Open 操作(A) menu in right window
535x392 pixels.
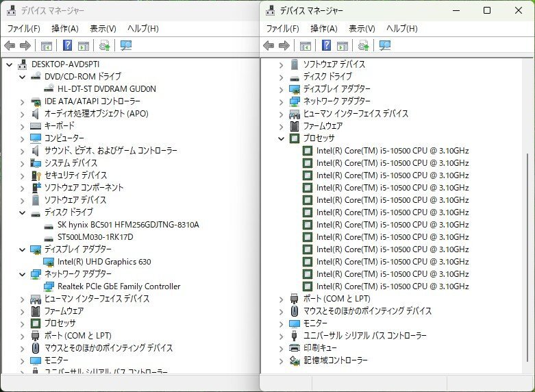click(324, 28)
